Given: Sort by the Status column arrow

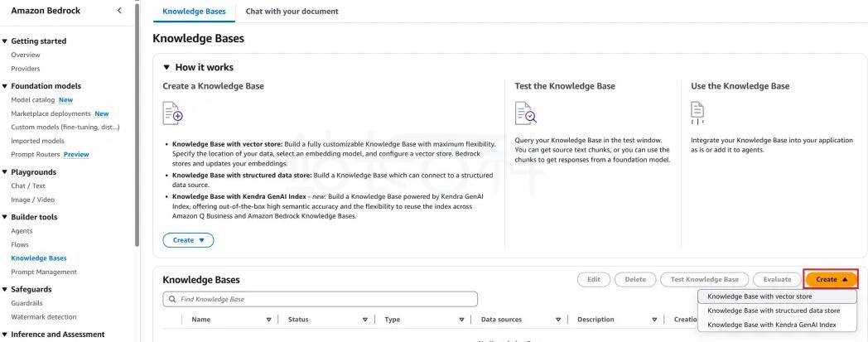Looking at the screenshot, I should (364, 320).
